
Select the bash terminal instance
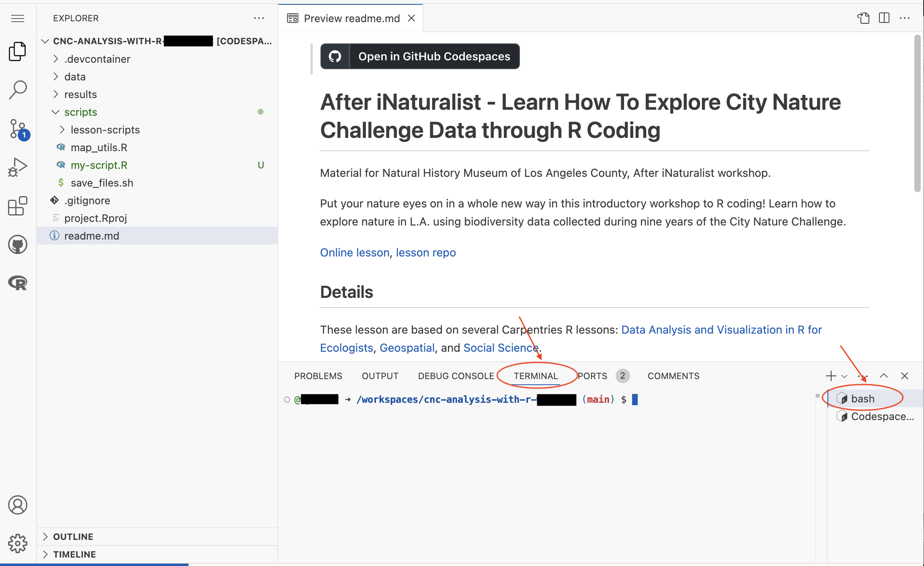click(x=875, y=399)
